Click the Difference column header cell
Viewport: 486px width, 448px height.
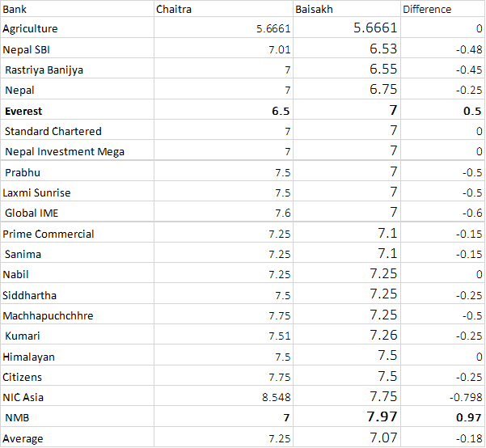442,9
